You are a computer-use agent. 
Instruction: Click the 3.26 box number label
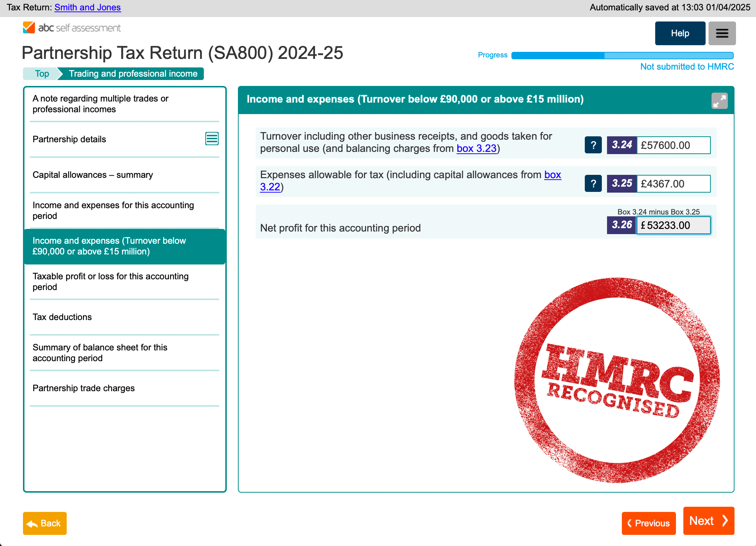point(622,225)
